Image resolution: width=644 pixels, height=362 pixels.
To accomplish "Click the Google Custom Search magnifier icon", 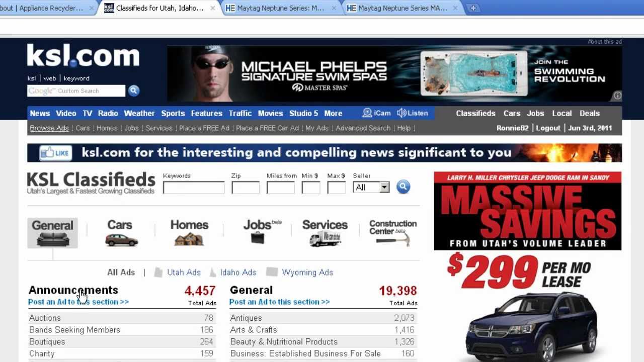I will pyautogui.click(x=133, y=90).
